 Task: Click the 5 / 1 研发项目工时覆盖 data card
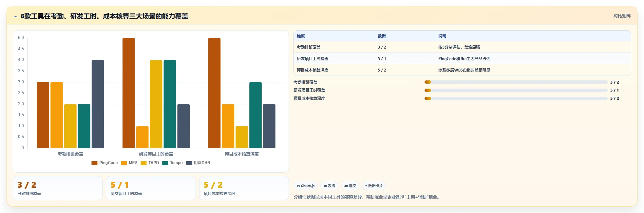(x=151, y=188)
